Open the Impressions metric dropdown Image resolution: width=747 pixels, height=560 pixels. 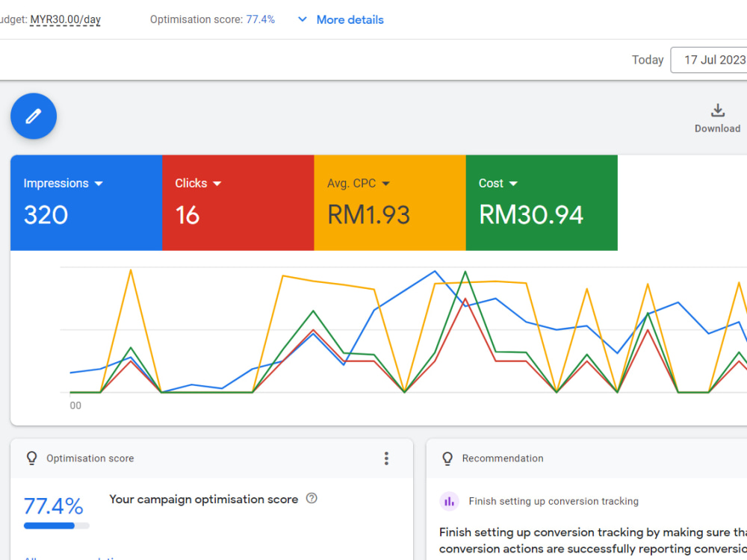coord(99,184)
